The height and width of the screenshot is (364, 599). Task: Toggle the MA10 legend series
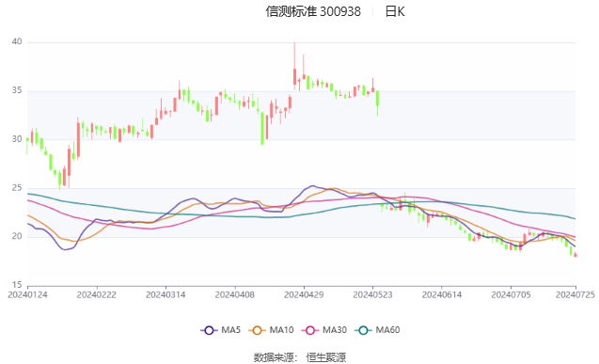tap(271, 330)
